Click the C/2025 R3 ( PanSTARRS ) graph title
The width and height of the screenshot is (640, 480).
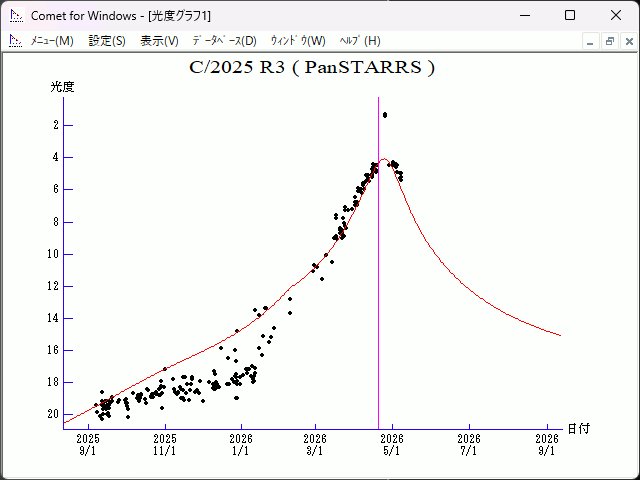[x=312, y=67]
